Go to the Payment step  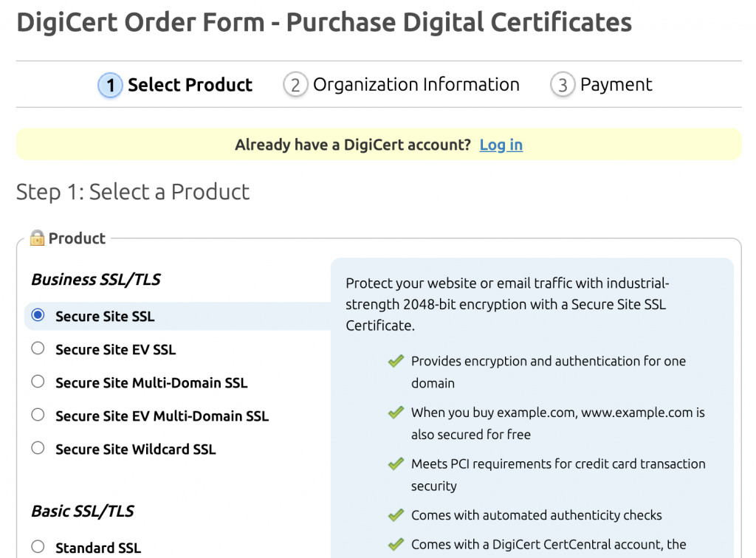[x=601, y=85]
